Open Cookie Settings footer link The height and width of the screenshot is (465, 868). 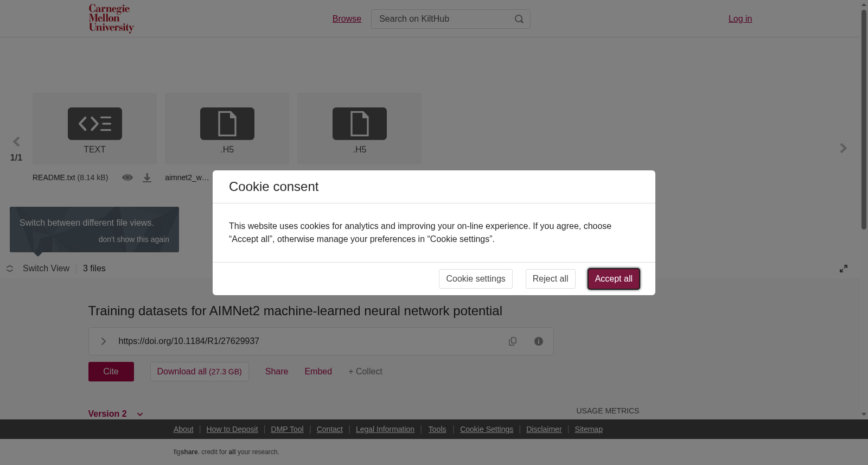pyautogui.click(x=487, y=429)
